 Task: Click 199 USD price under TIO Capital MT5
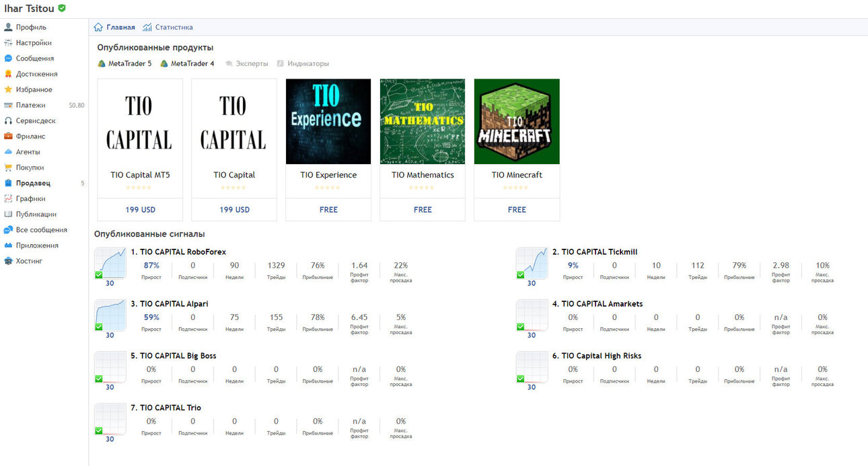(140, 210)
